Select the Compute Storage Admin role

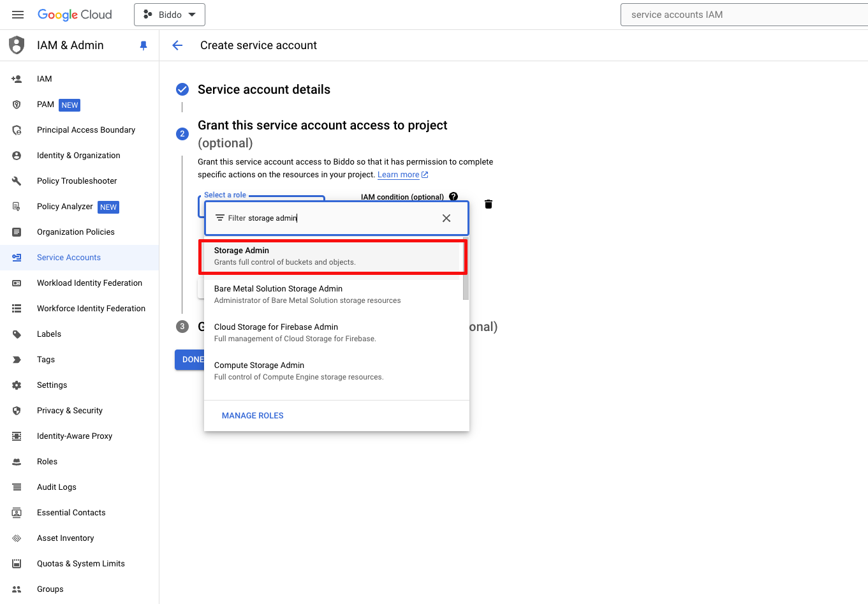tap(333, 371)
